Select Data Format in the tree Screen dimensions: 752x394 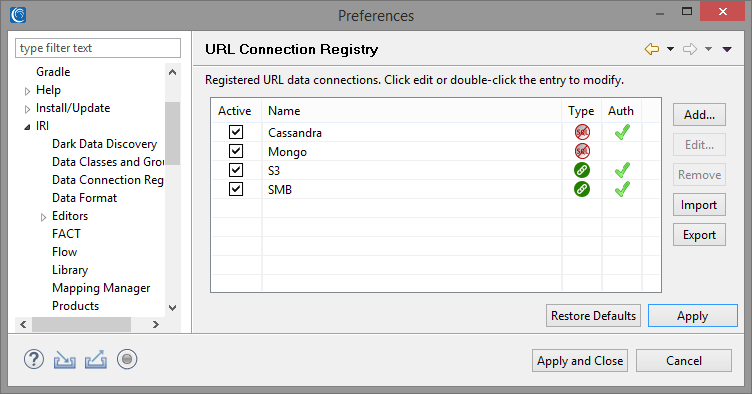[x=84, y=197]
